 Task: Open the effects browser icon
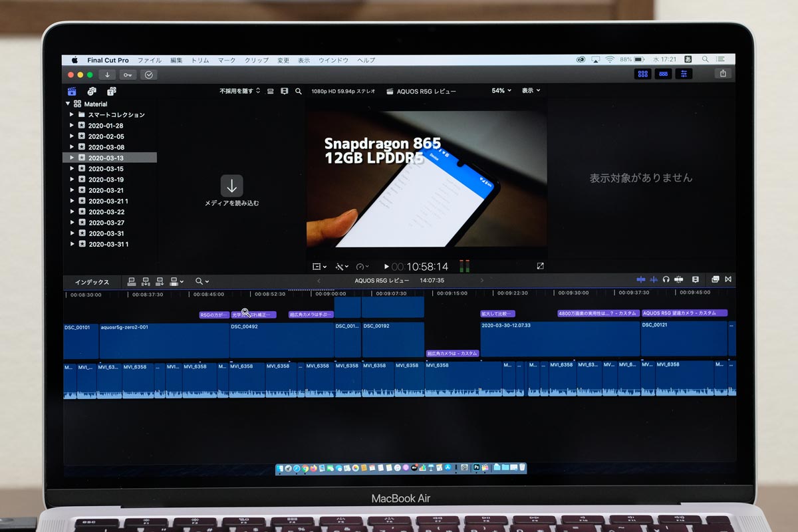[715, 279]
